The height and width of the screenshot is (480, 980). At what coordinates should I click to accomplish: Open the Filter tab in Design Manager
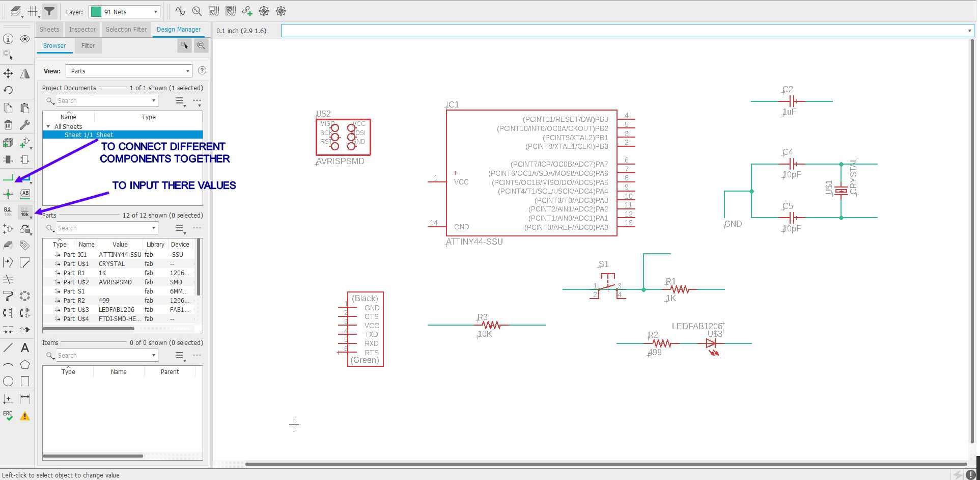tap(88, 46)
